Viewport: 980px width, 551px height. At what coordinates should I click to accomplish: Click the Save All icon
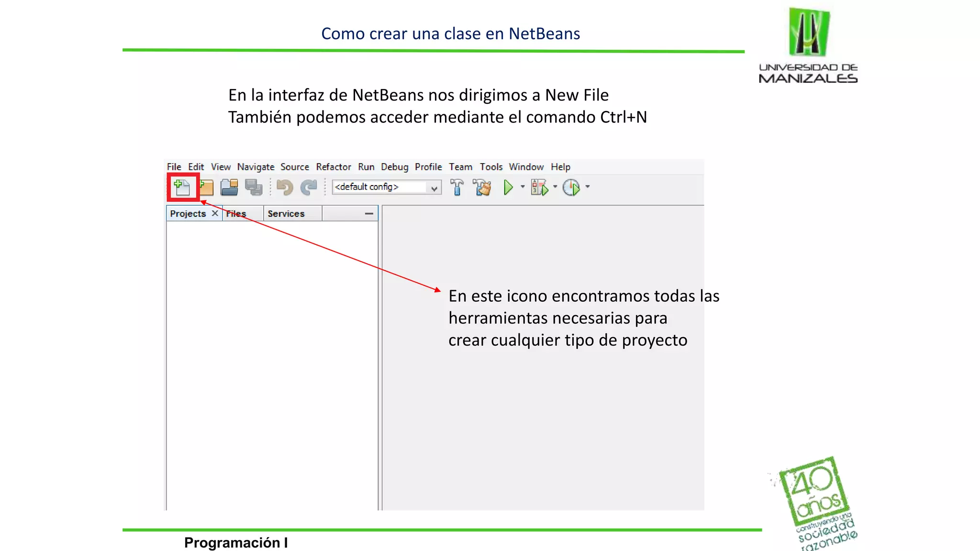pos(254,187)
